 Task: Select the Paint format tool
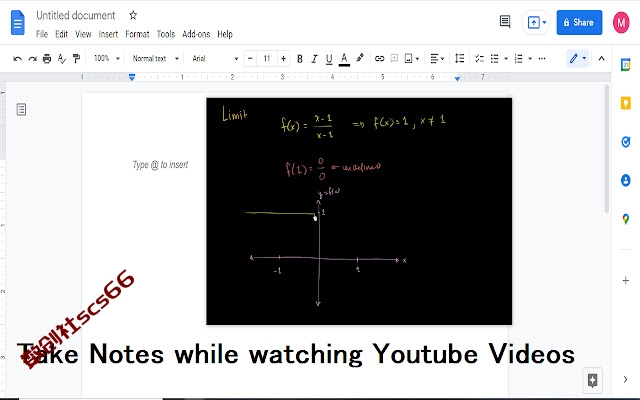point(76,59)
